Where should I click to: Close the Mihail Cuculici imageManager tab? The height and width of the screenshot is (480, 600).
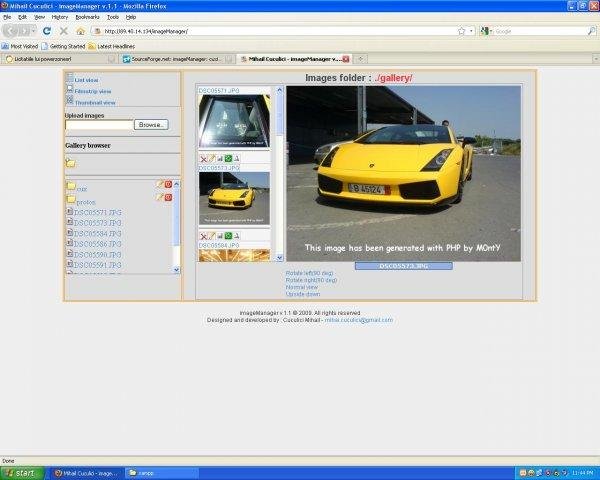point(346,59)
